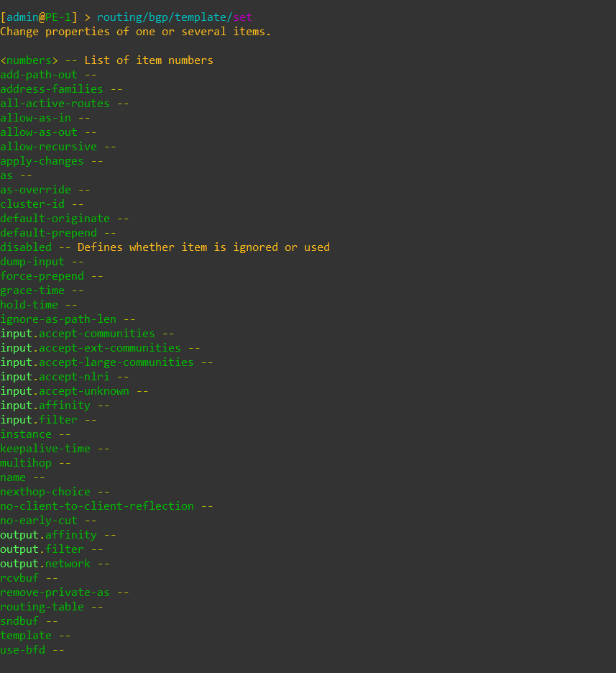Select the remove-private-as property

point(55,592)
